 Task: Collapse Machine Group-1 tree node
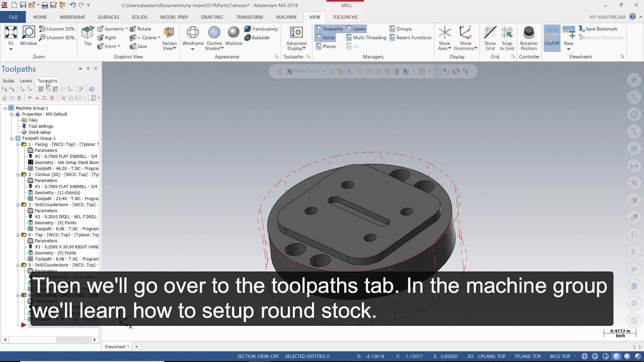pyautogui.click(x=5, y=108)
